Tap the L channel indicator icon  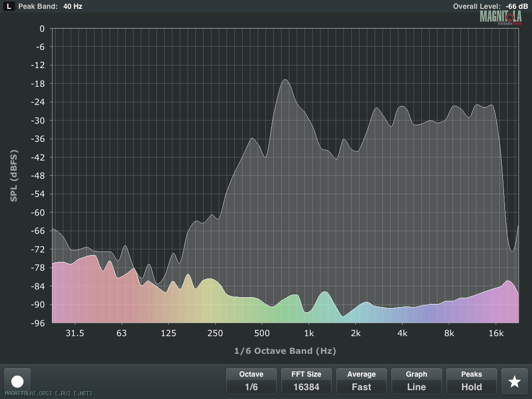coord(9,6)
